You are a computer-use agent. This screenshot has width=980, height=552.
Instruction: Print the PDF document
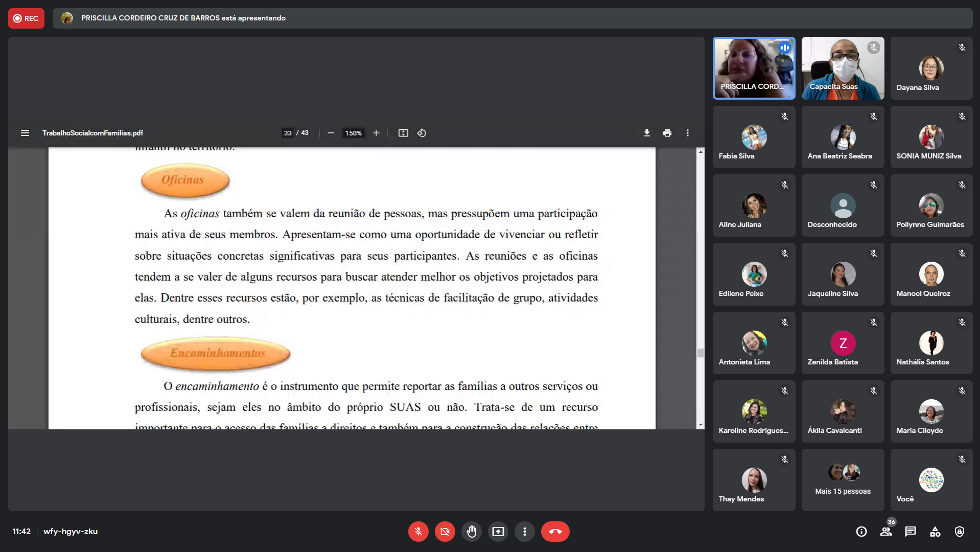(x=667, y=133)
